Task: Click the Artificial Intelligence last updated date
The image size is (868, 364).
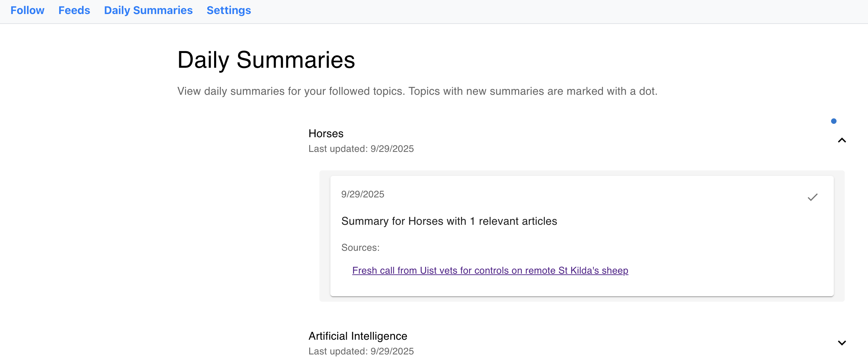Action: pos(361,351)
